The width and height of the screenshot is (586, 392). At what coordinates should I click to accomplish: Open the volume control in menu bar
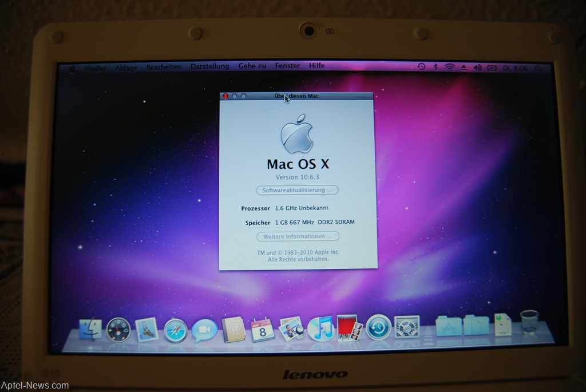click(x=477, y=68)
